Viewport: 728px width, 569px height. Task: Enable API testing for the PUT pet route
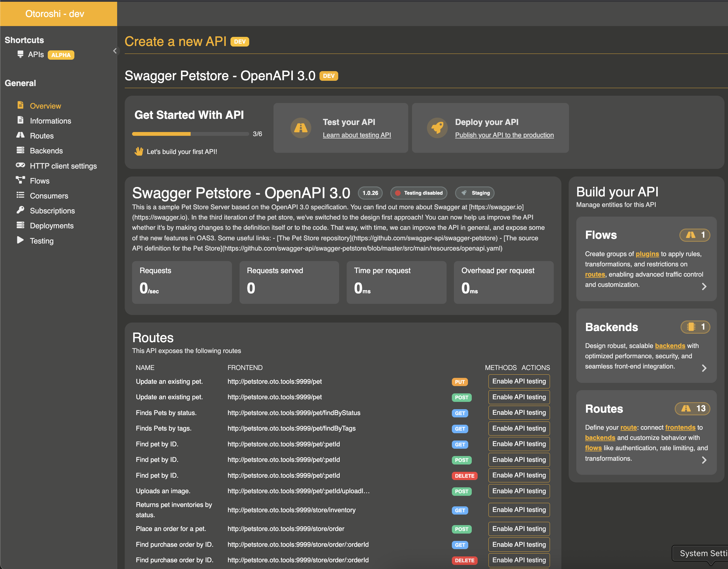click(x=519, y=381)
